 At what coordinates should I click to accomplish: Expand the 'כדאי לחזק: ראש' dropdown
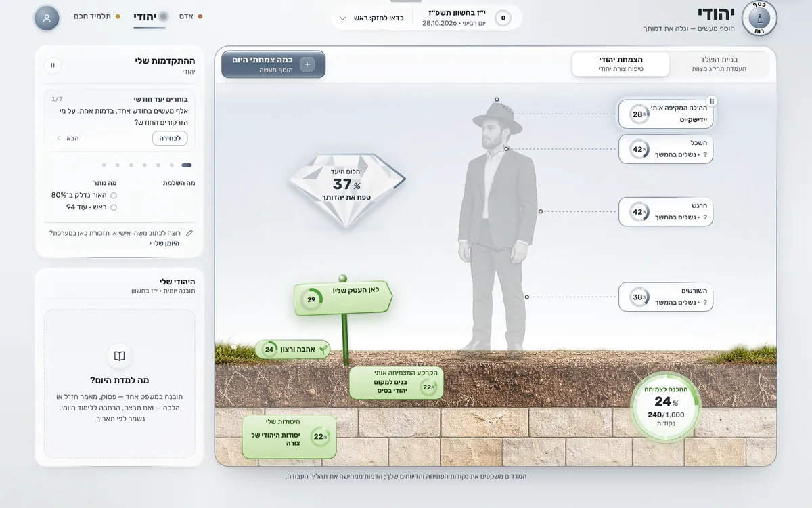372,18
